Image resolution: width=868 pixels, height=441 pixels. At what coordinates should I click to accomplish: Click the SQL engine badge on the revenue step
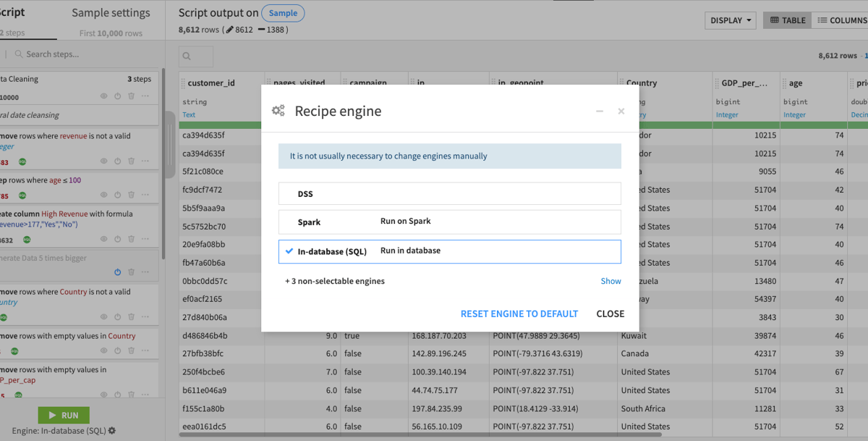(22, 161)
